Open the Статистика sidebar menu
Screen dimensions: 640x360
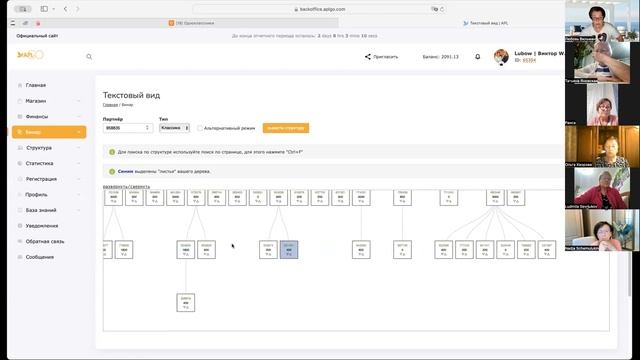[x=49, y=163]
